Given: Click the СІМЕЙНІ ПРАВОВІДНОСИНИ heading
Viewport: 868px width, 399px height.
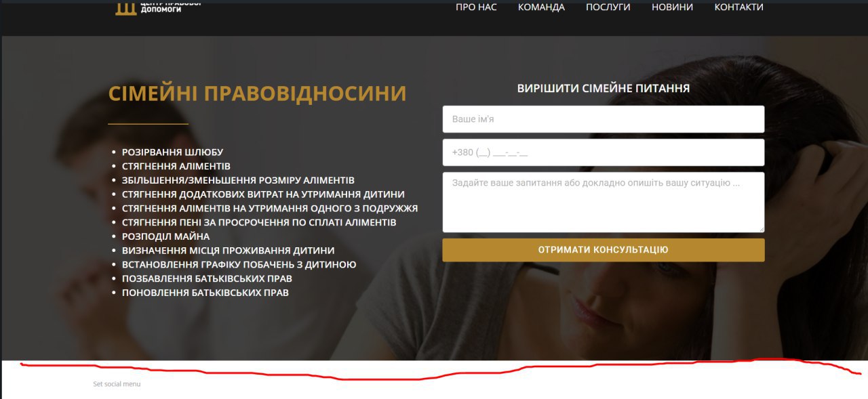Looking at the screenshot, I should tap(258, 93).
